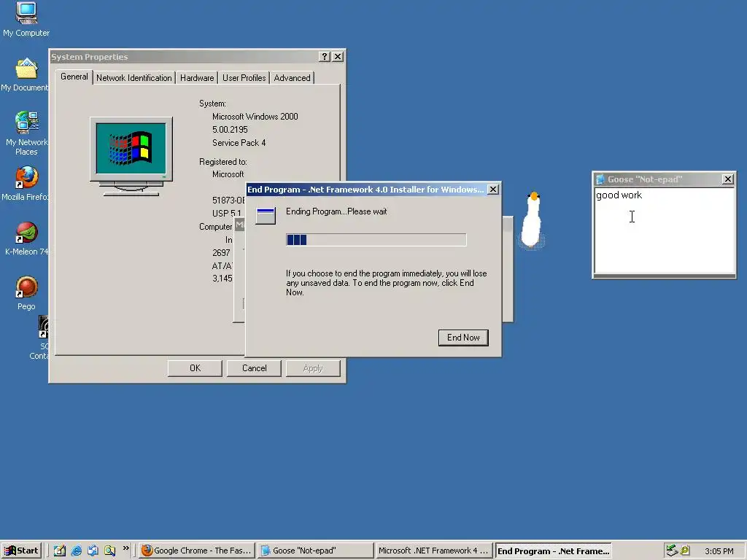
Task: Select My Network Places desktop icon
Action: tap(26, 133)
